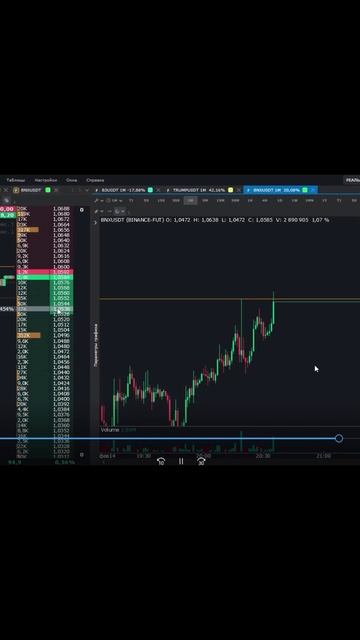360x640 pixels.
Task: Click the best bid row 1,0584
Action: click(45, 277)
